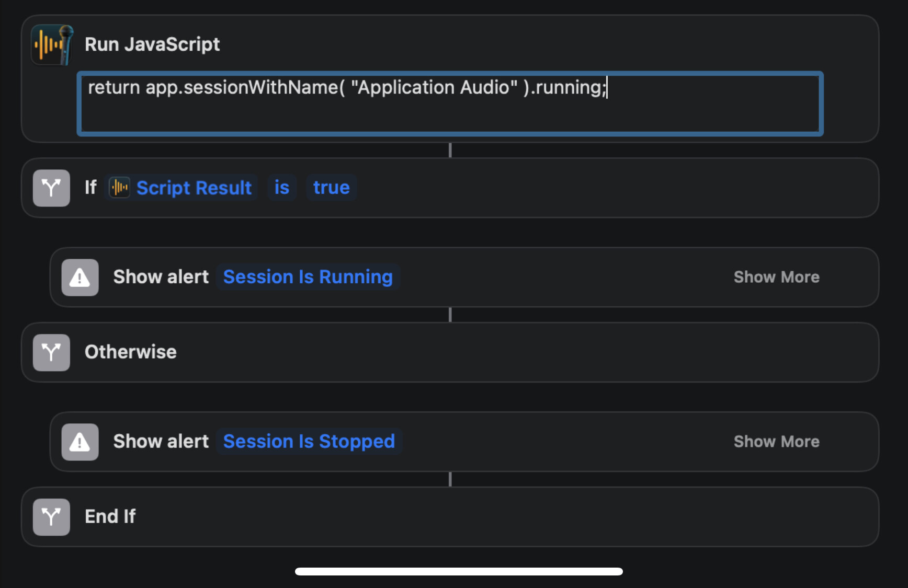Edit the Session Is Stopped alert text
This screenshot has width=908, height=588.
[x=309, y=442]
